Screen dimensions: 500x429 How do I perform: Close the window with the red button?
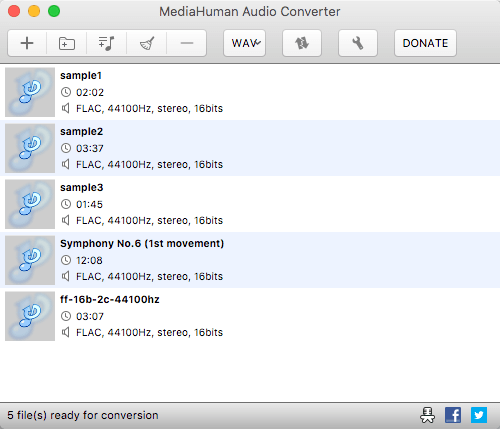pyautogui.click(x=14, y=11)
